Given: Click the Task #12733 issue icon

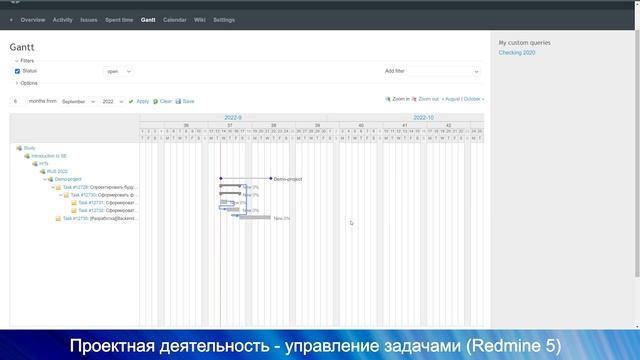Looking at the screenshot, I should (x=58, y=219).
